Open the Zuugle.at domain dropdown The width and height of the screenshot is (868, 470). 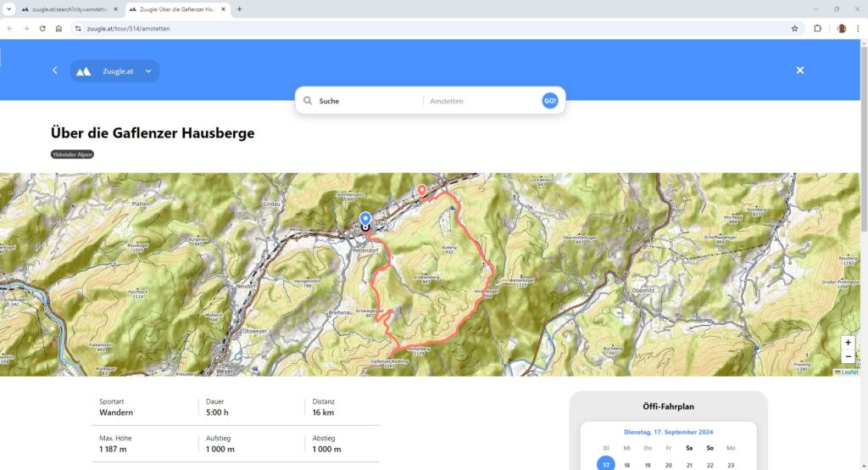tap(148, 71)
